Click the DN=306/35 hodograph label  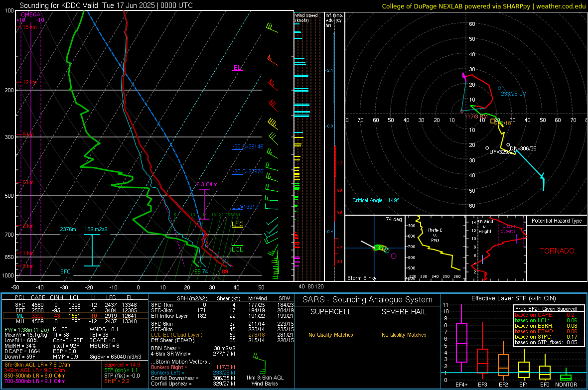point(523,148)
